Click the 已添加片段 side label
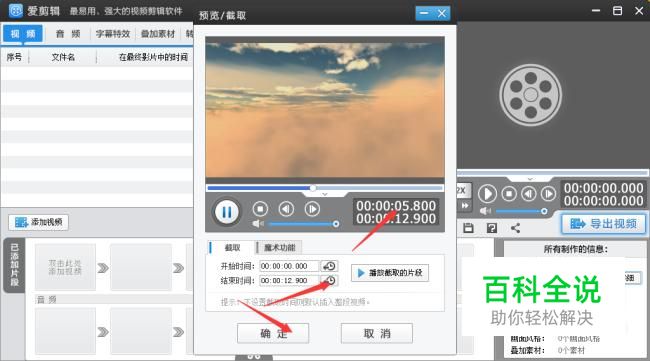This screenshot has width=650, height=361. coord(14,266)
